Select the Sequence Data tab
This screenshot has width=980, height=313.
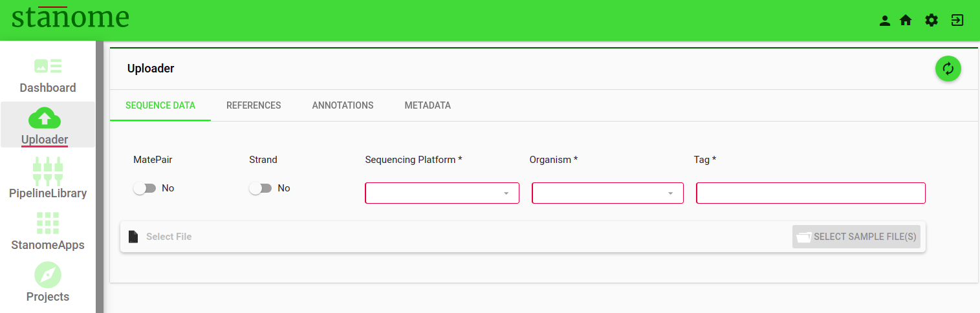(160, 105)
